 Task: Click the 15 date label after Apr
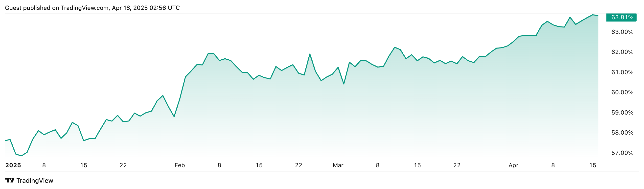point(593,165)
